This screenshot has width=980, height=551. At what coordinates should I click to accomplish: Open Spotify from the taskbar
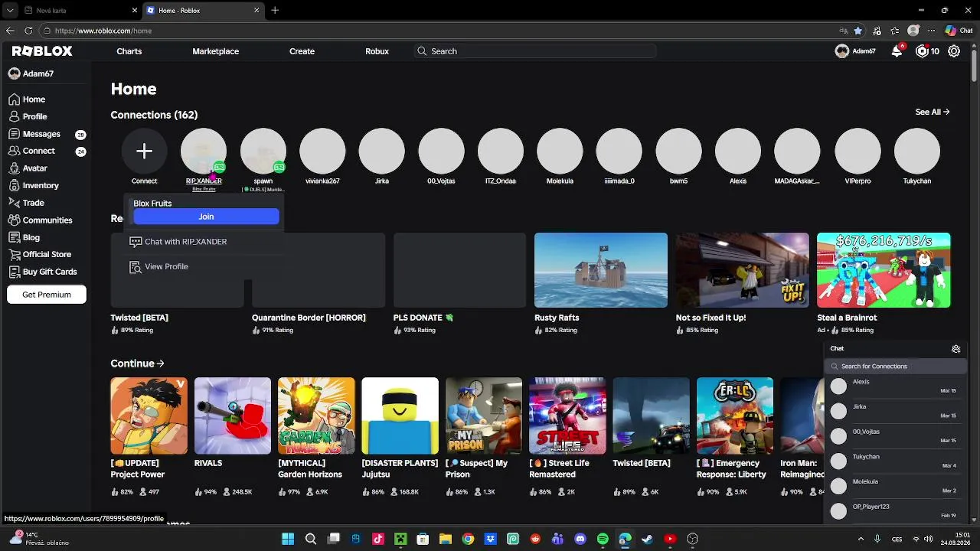coord(603,539)
